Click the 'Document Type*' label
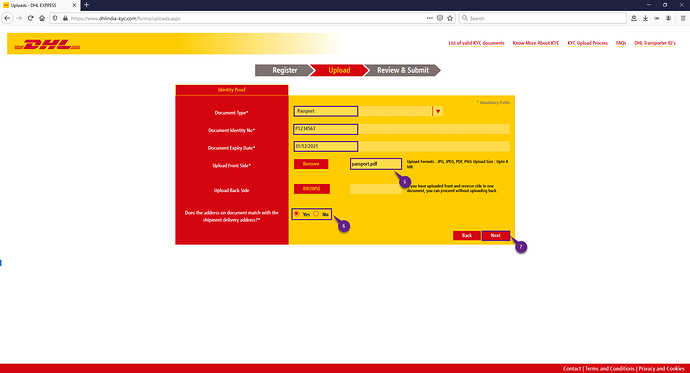The image size is (690, 373). [231, 113]
